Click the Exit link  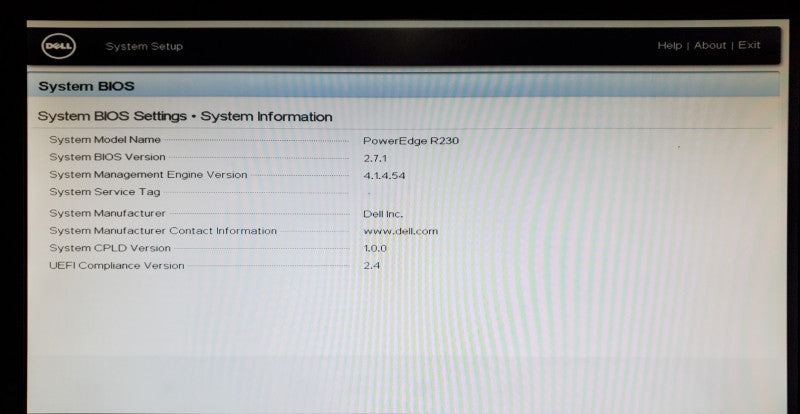coord(749,45)
